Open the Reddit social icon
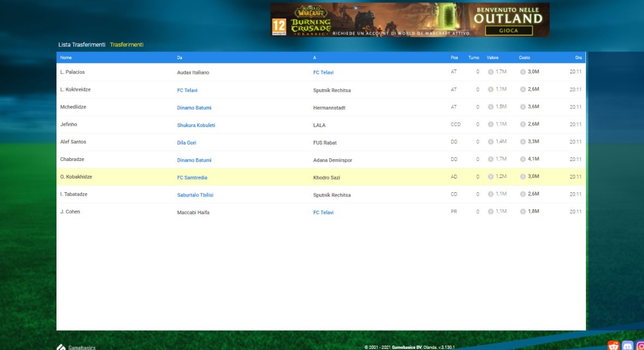Viewport: 644px width, 350px height. (x=613, y=346)
